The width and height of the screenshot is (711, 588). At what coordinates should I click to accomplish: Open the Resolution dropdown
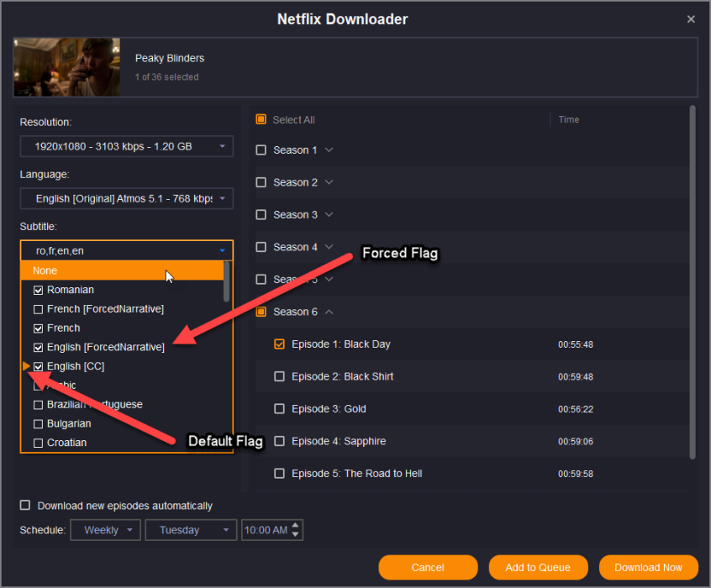[126, 146]
